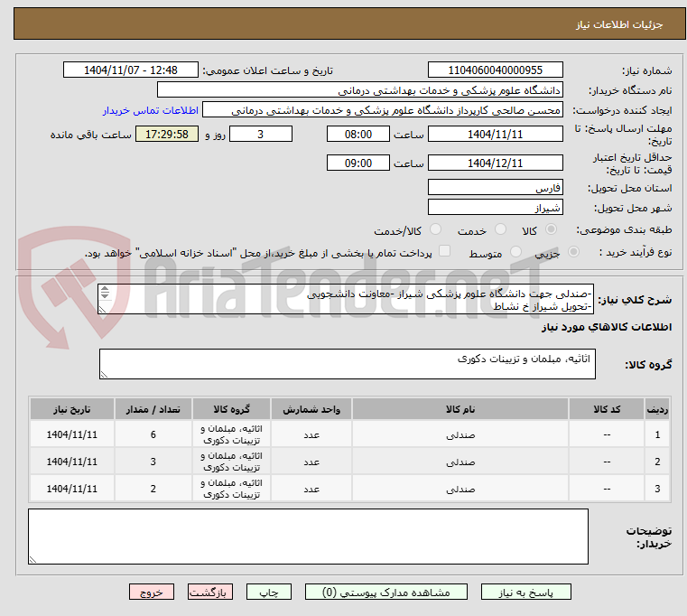Click the ردیف column header

pyautogui.click(x=657, y=409)
